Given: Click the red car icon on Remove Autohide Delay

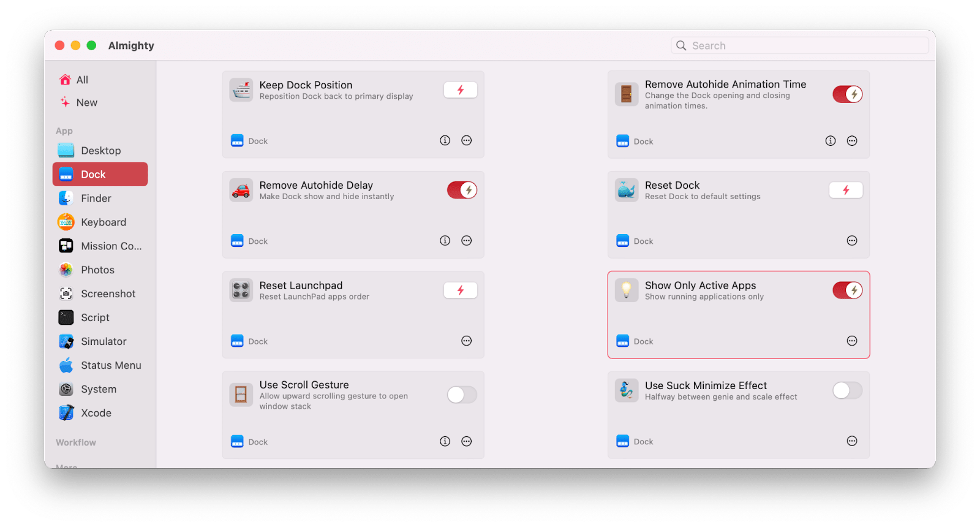Looking at the screenshot, I should pos(241,191).
